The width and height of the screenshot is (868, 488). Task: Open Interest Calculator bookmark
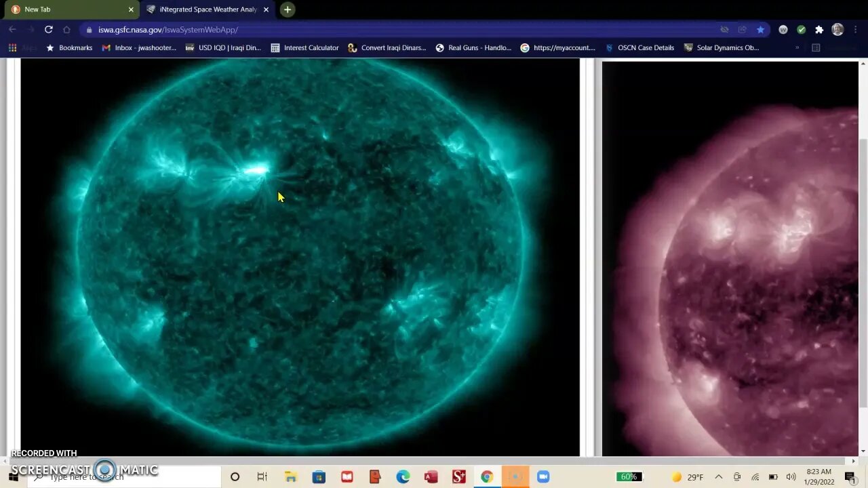click(304, 47)
